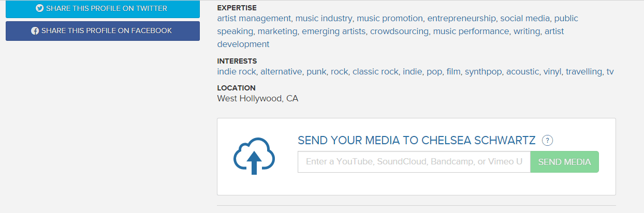Select the music industry expertise tag

[324, 19]
